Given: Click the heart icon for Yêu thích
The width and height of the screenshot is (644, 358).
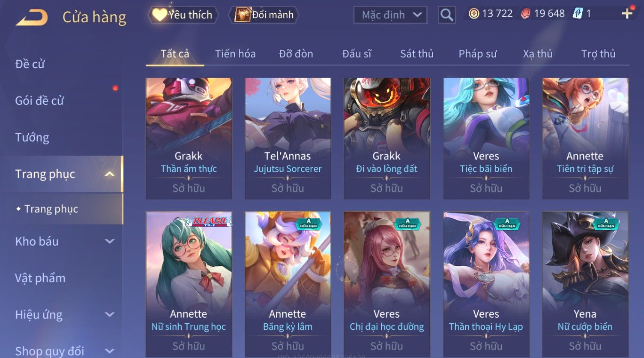Looking at the screenshot, I should pyautogui.click(x=159, y=15).
